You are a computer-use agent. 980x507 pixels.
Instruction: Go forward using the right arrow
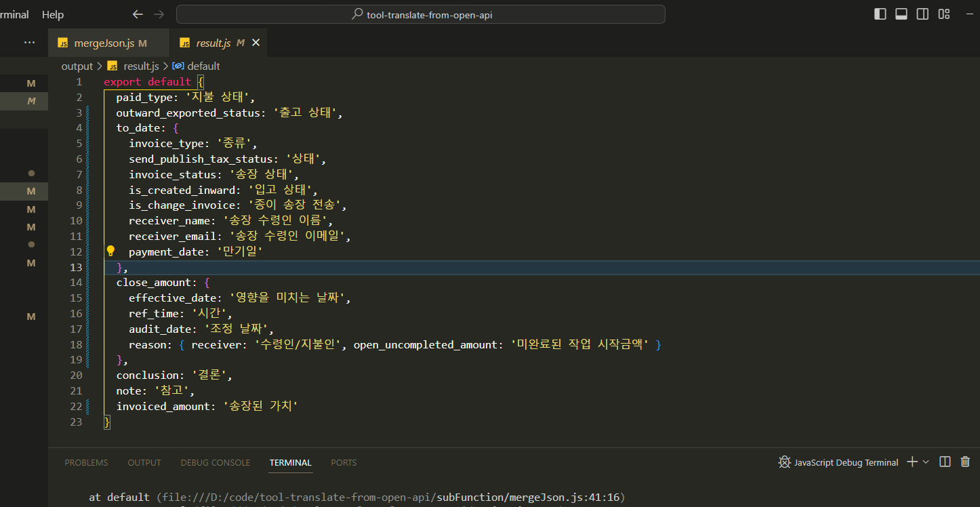point(159,14)
